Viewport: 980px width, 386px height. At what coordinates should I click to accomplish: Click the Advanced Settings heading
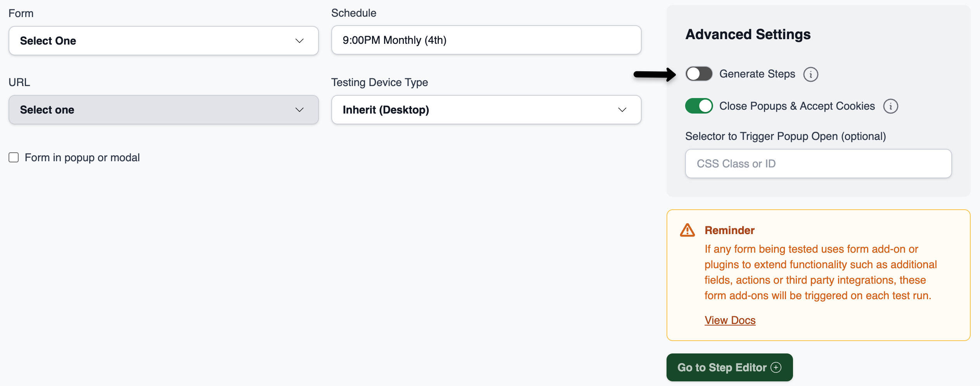pyautogui.click(x=748, y=34)
